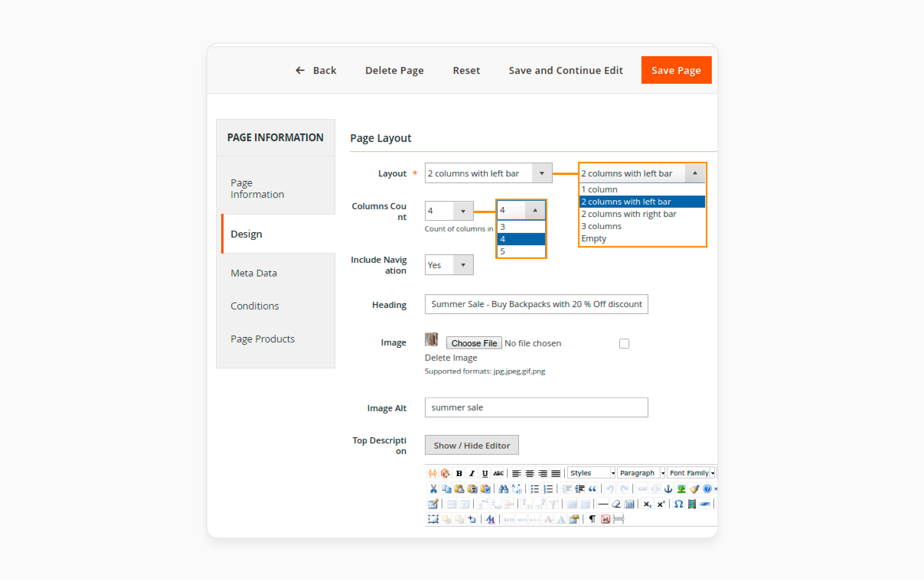
Task: Toggle Underline formatting in the editor
Action: pyautogui.click(x=485, y=473)
